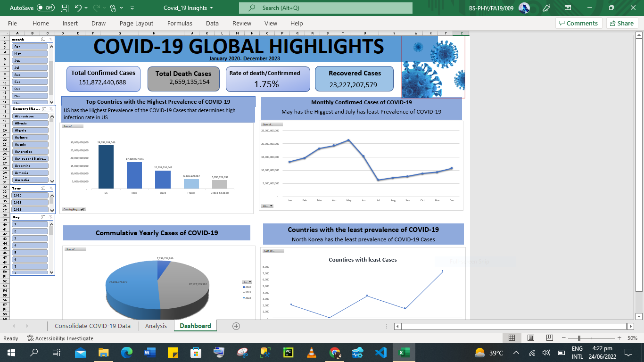Click the horizontal sheet scrollbar
The width and height of the screenshot is (644, 362).
(514, 326)
